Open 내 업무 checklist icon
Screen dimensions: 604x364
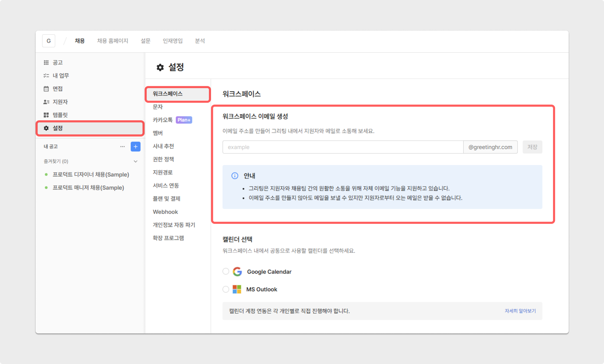pos(46,76)
